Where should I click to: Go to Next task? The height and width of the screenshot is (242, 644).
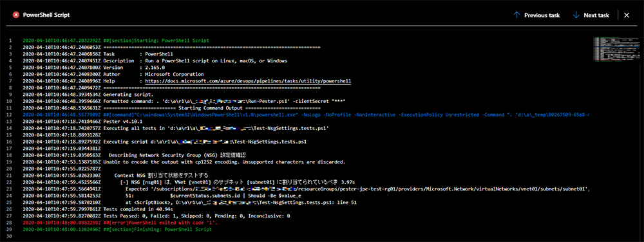[x=591, y=15]
